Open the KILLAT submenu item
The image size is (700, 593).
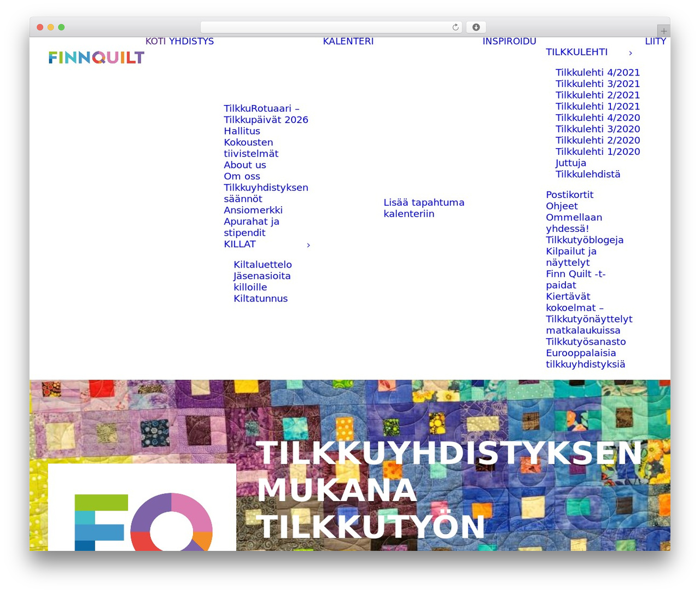coord(240,244)
